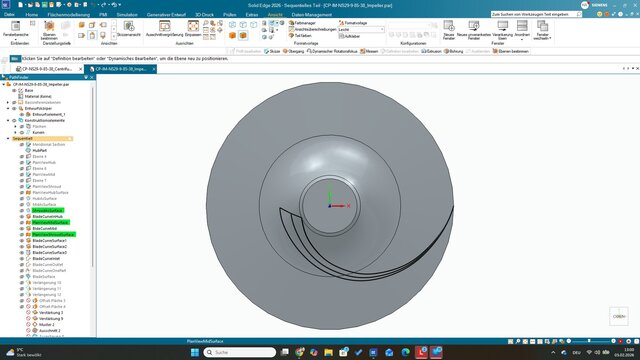Toggle visibility of HubAuSurface
Image resolution: width=640 pixels, height=360 pixels.
22,198
